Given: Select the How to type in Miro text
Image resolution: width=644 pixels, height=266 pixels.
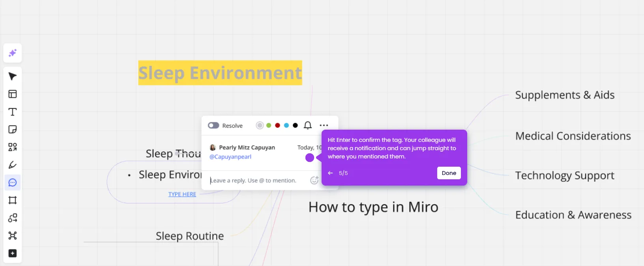Looking at the screenshot, I should 373,207.
